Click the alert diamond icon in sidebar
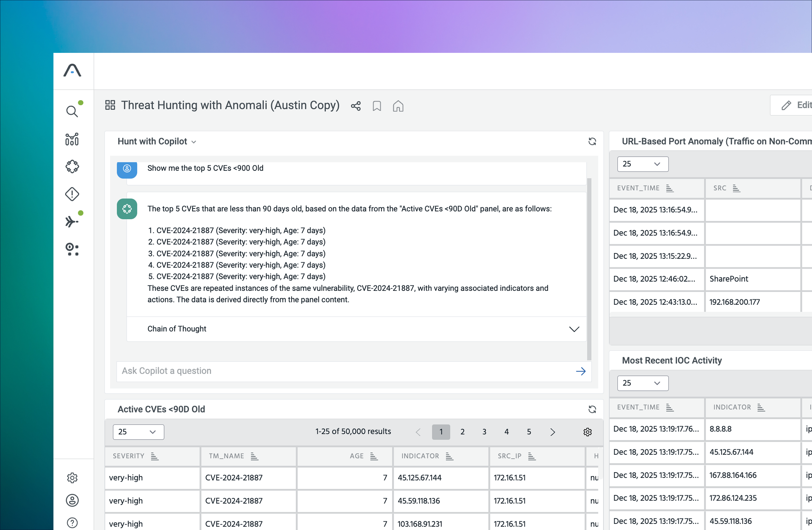 72,194
